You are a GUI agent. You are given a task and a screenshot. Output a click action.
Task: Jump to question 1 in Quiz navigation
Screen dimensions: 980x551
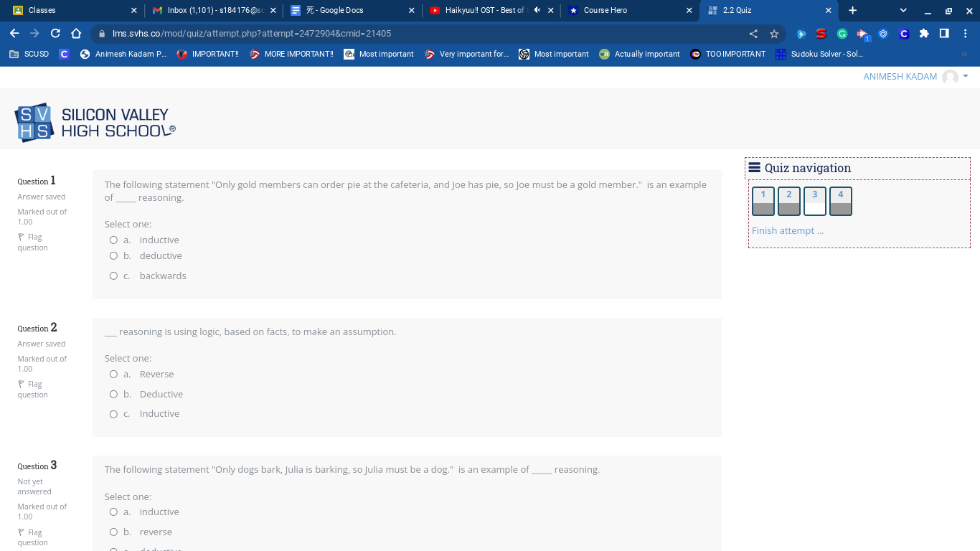pyautogui.click(x=763, y=202)
